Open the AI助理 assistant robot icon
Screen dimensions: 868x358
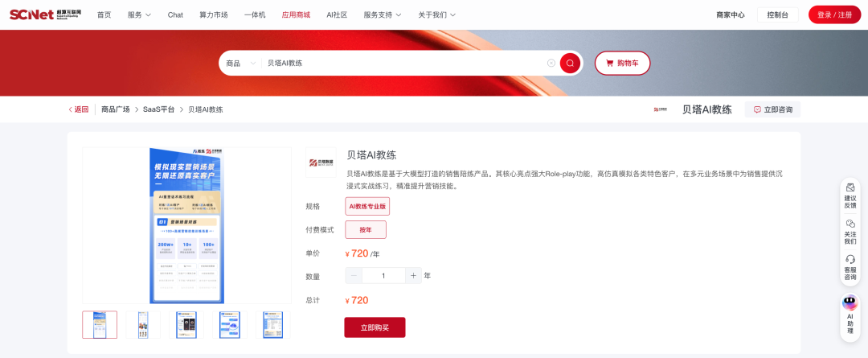[850, 302]
